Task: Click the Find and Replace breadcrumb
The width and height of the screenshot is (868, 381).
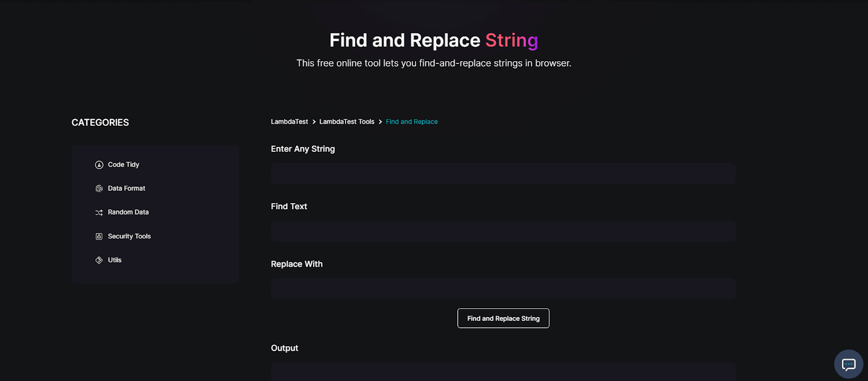Action: (411, 121)
